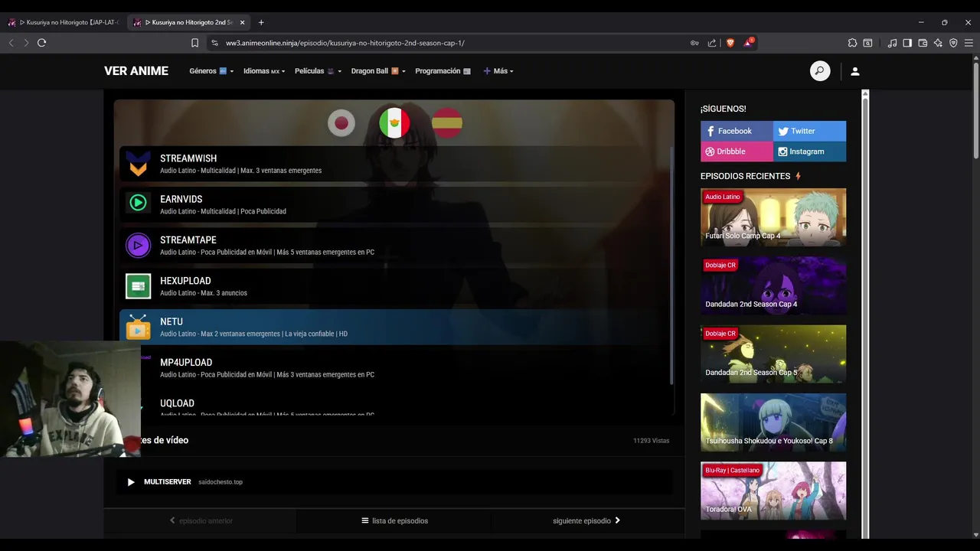Open Toradora! OVA thumbnail
This screenshot has width=980, height=551.
[773, 491]
